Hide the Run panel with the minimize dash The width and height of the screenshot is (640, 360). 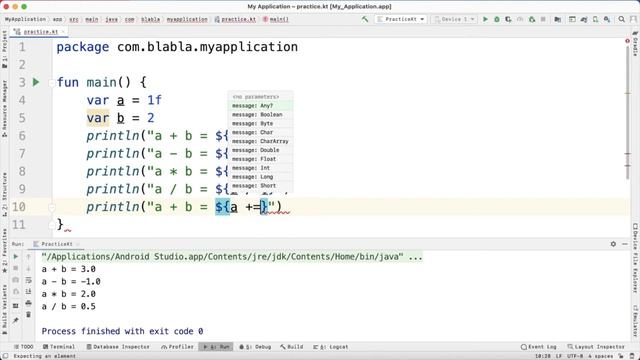coord(625,244)
